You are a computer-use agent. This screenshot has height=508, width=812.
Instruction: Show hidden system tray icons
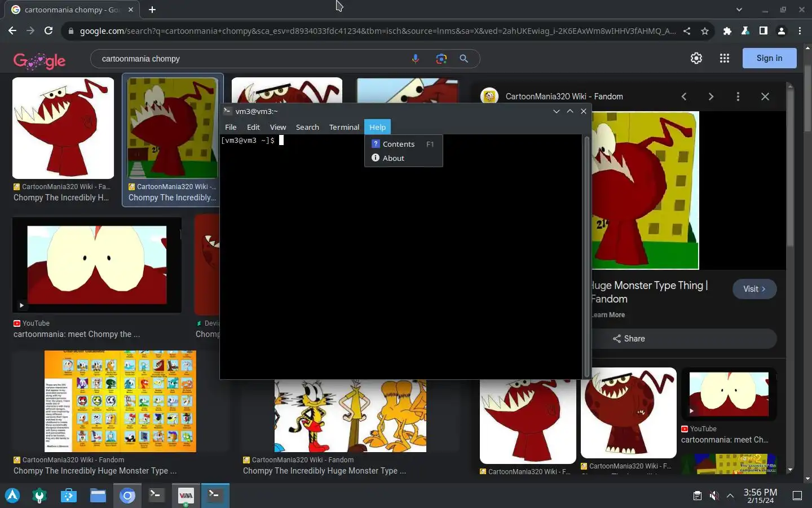(x=730, y=496)
